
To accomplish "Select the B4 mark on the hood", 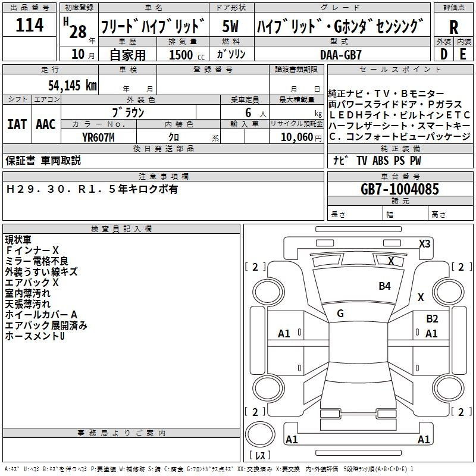I will click(385, 286).
